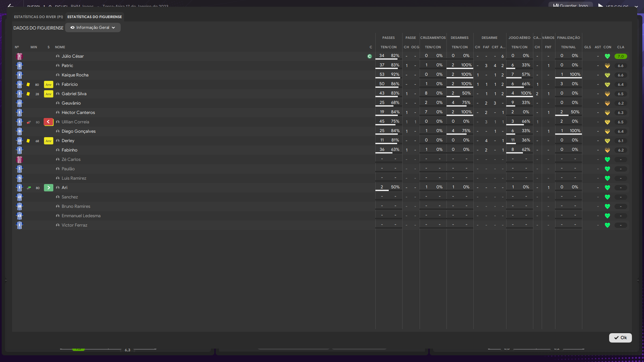This screenshot has width=644, height=362.
Task: Click Zé Carlos's goalkeeper kit icon
Action: [x=19, y=160]
